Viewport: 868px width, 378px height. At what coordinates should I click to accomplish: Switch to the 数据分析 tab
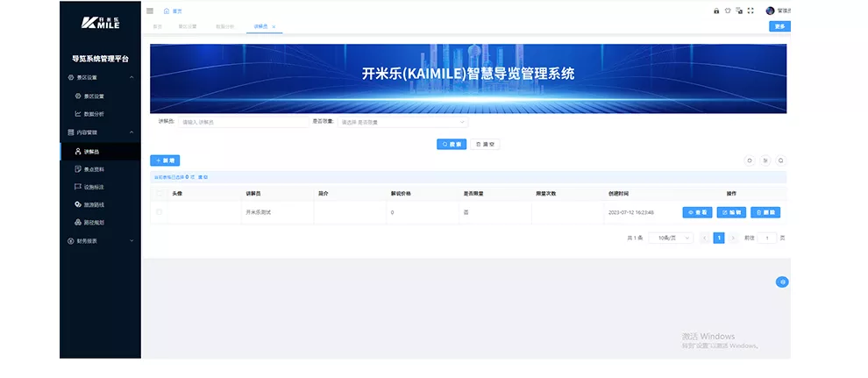pyautogui.click(x=224, y=26)
